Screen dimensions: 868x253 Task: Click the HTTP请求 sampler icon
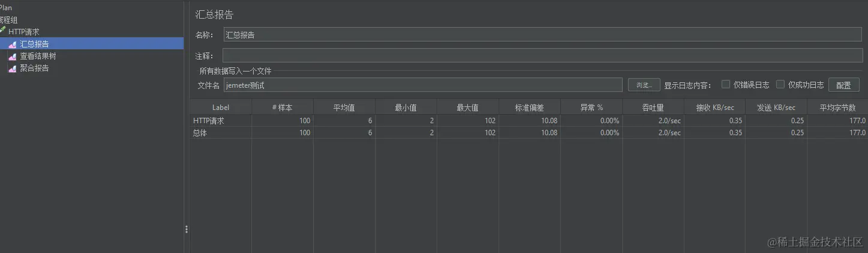(x=2, y=31)
